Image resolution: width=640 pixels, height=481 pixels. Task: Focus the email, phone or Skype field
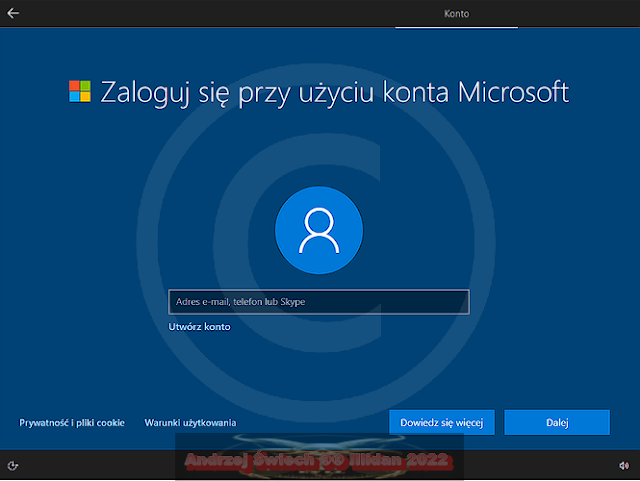[319, 302]
